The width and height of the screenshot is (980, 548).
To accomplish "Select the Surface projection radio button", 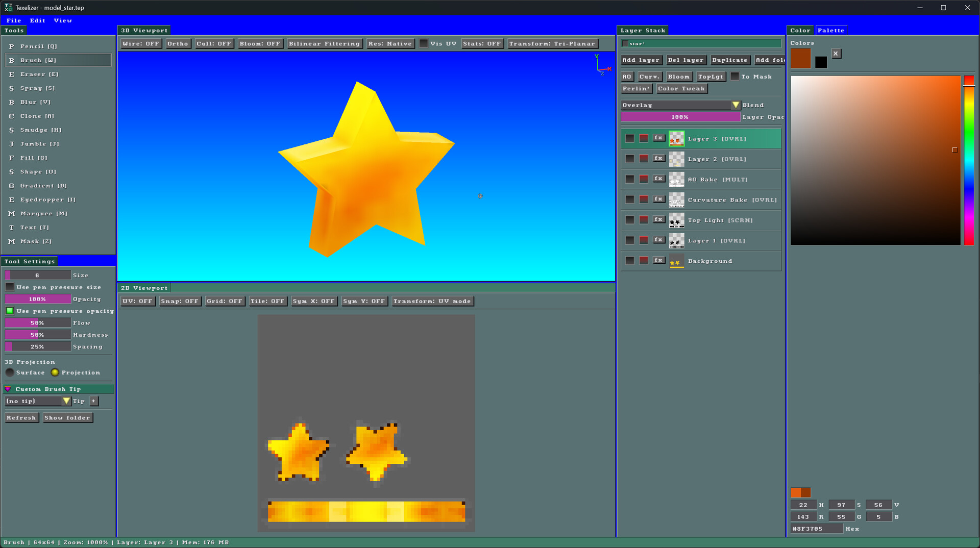I will 10,372.
